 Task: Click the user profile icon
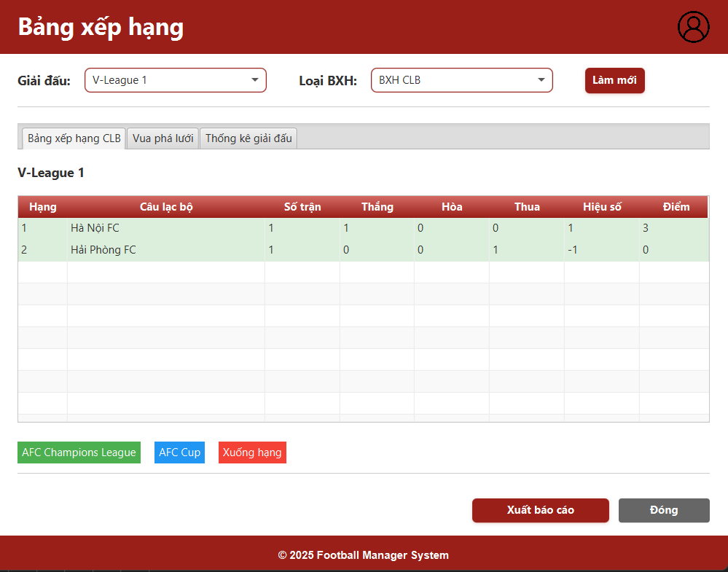point(693,27)
